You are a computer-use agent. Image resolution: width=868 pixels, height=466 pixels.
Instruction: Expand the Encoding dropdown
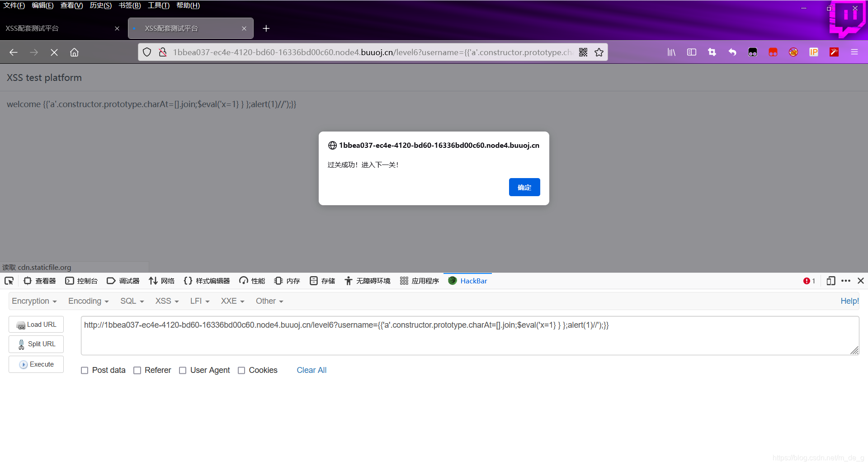click(x=89, y=301)
